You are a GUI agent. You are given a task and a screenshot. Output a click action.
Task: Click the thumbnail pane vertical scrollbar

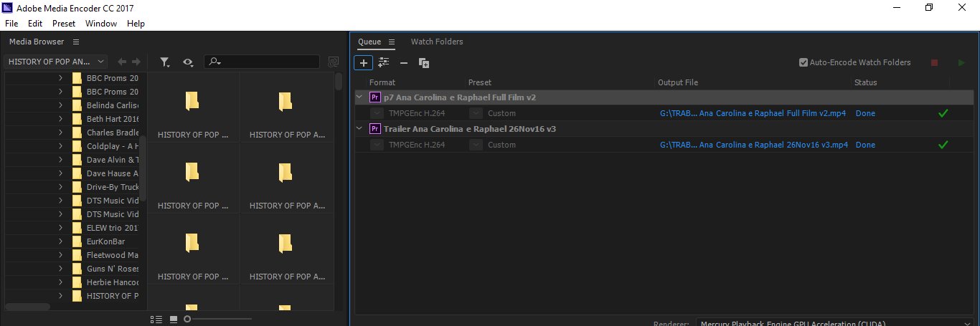tap(339, 81)
